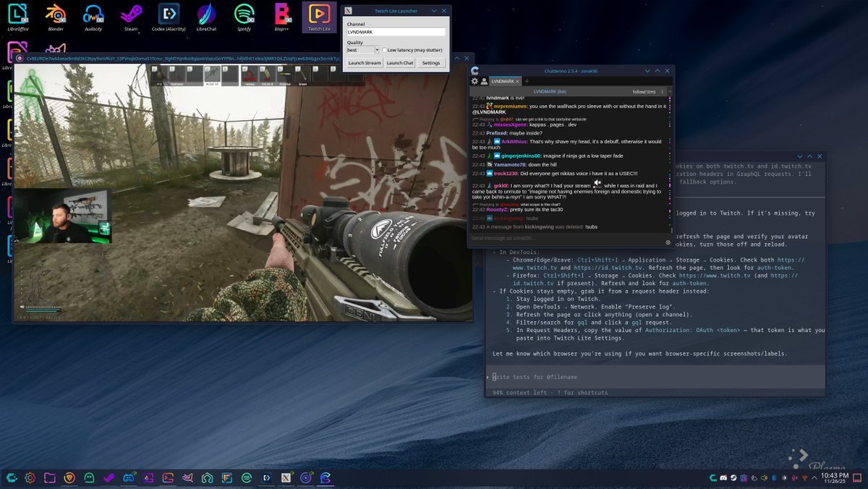
Task: Open the Blender desktop icon
Action: click(55, 16)
